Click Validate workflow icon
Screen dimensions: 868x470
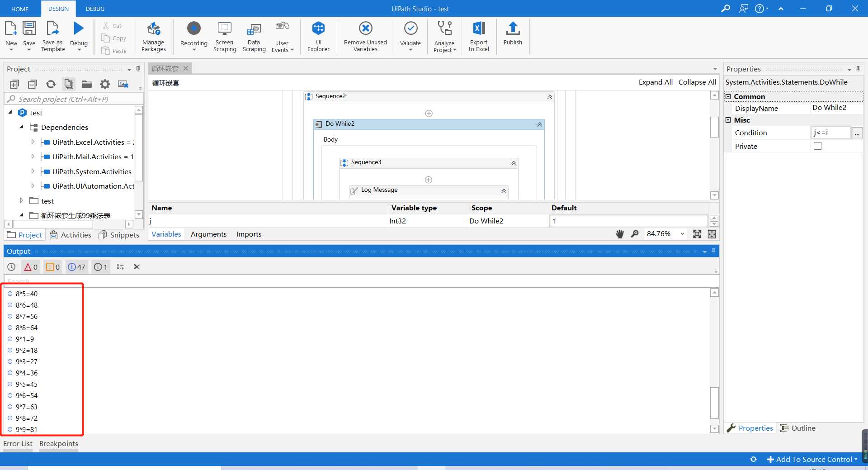(410, 28)
